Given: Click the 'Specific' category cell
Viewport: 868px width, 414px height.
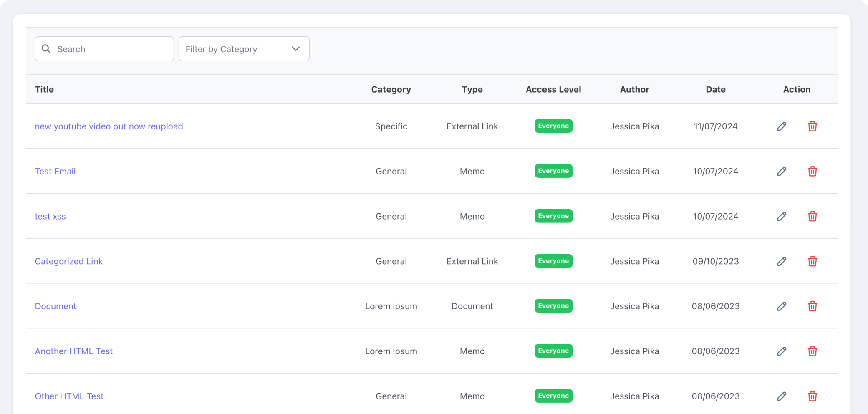Looking at the screenshot, I should coord(391,126).
